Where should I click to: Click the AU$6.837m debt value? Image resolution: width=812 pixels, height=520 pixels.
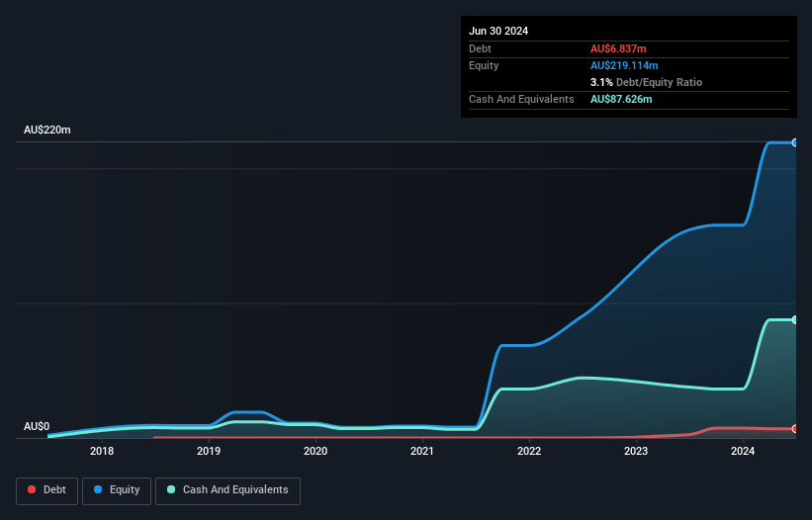(618, 48)
